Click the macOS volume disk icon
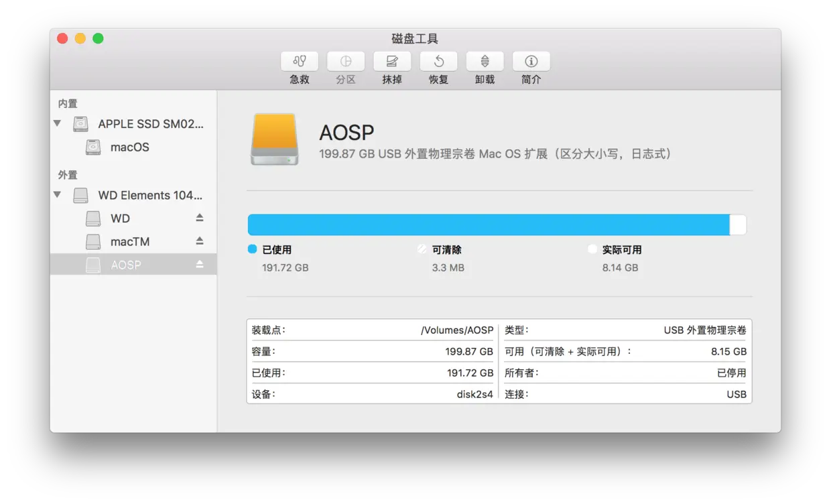831x504 pixels. coord(93,147)
